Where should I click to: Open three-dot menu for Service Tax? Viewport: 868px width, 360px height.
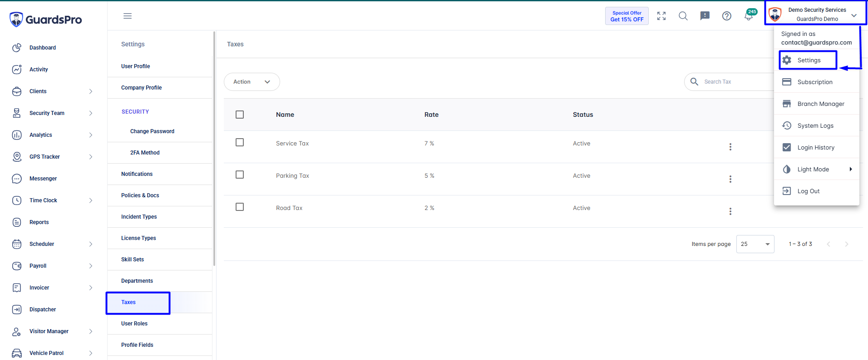click(730, 147)
